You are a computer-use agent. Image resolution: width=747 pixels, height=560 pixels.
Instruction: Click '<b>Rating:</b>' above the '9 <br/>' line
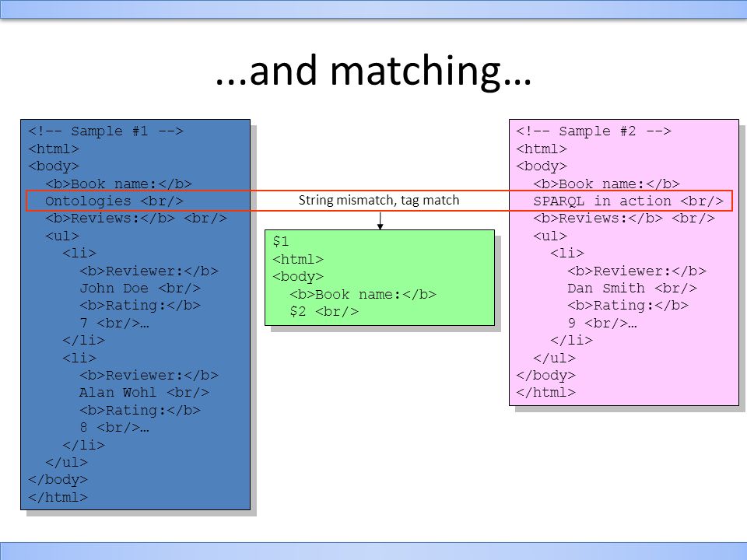pyautogui.click(x=628, y=305)
